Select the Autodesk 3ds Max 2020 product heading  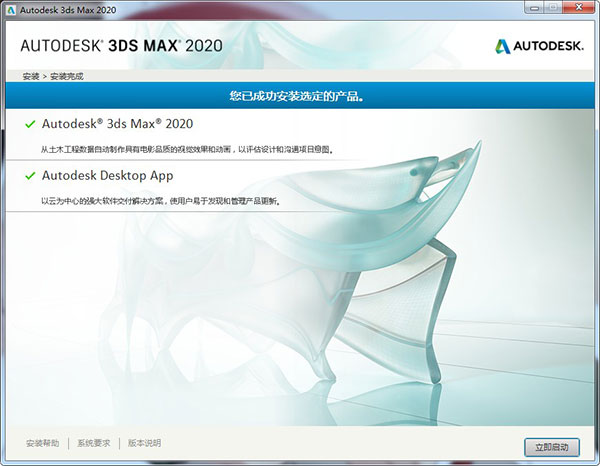click(x=117, y=124)
